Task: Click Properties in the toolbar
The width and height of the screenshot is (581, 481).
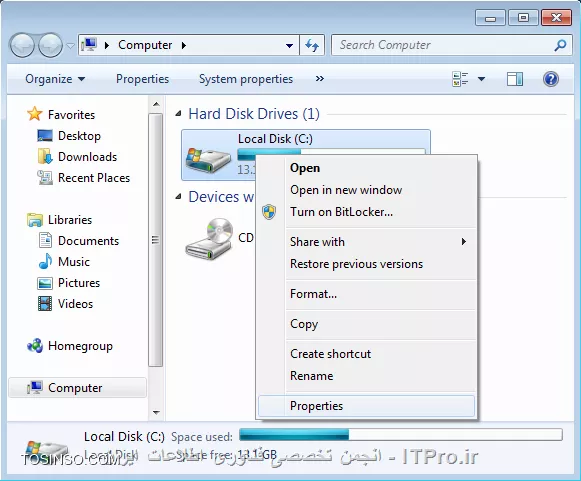Action: click(142, 79)
